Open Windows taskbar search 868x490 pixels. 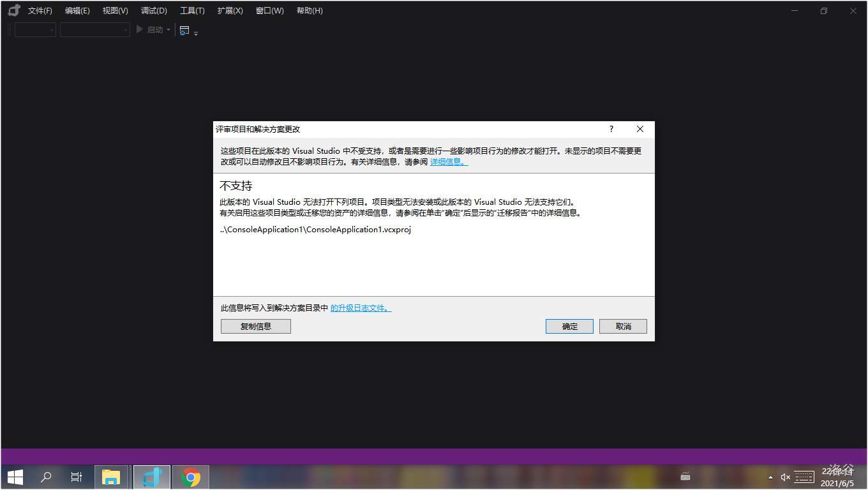click(46, 477)
